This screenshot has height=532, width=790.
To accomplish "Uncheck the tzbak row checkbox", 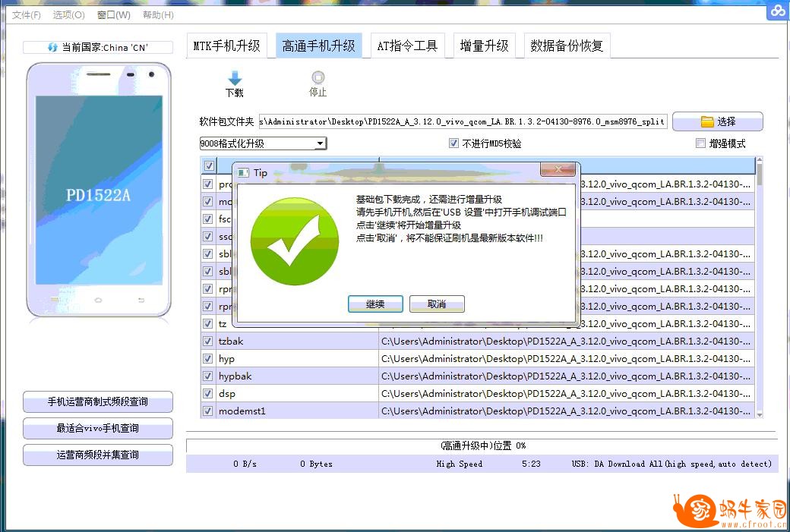I will 207,342.
